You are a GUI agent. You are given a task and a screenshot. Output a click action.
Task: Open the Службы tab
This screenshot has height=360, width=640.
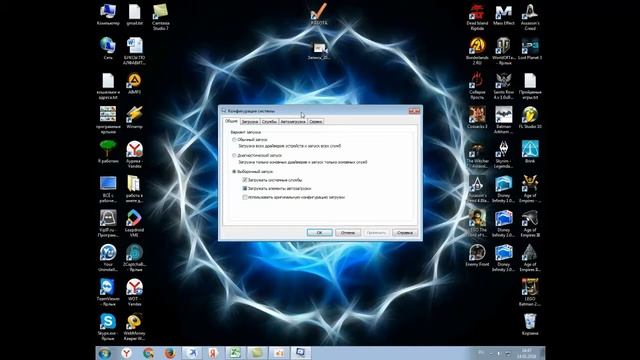(269, 122)
